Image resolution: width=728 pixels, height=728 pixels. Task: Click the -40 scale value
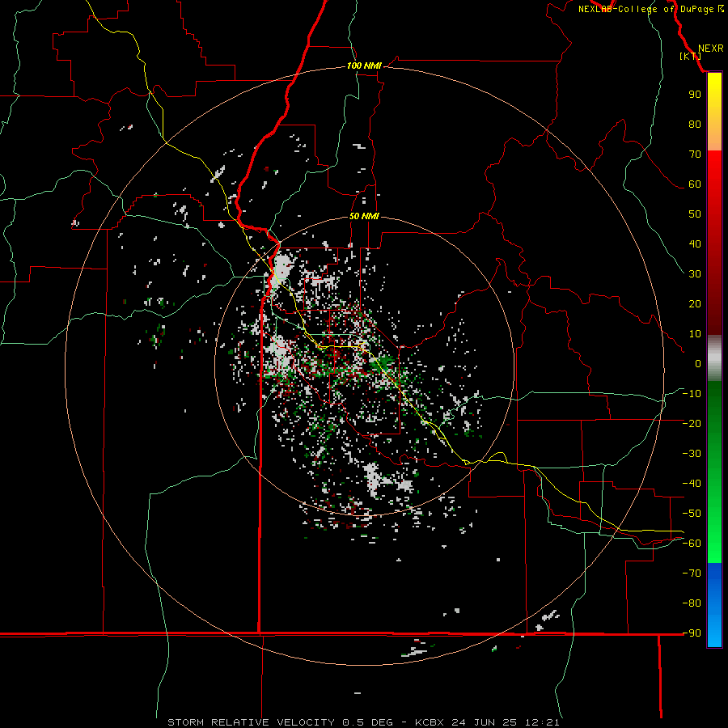coord(692,484)
